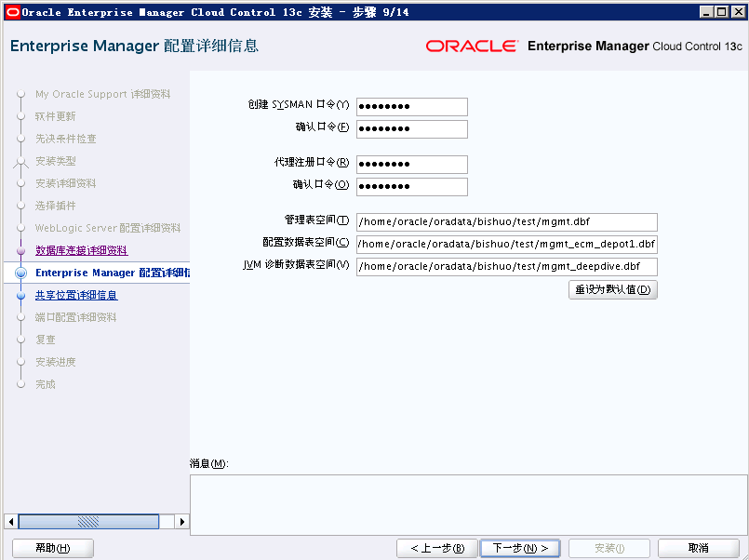Click the 先决条件检查 step
The height and width of the screenshot is (560, 749).
pos(66,139)
